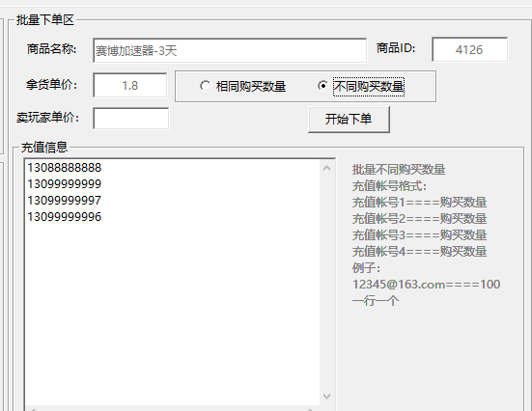This screenshot has height=411, width=532.
Task: Click the 批量不同购买数量 hint heading
Action: click(x=399, y=169)
